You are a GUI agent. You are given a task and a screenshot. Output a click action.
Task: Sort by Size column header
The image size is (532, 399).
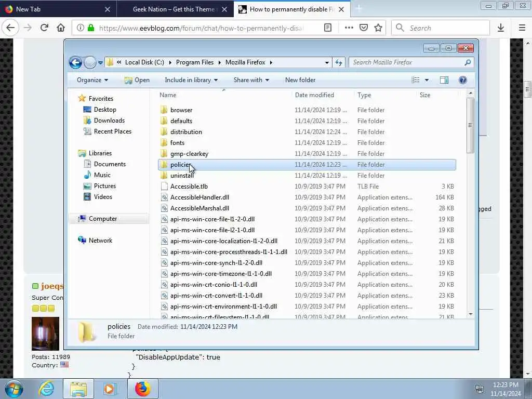(x=425, y=96)
